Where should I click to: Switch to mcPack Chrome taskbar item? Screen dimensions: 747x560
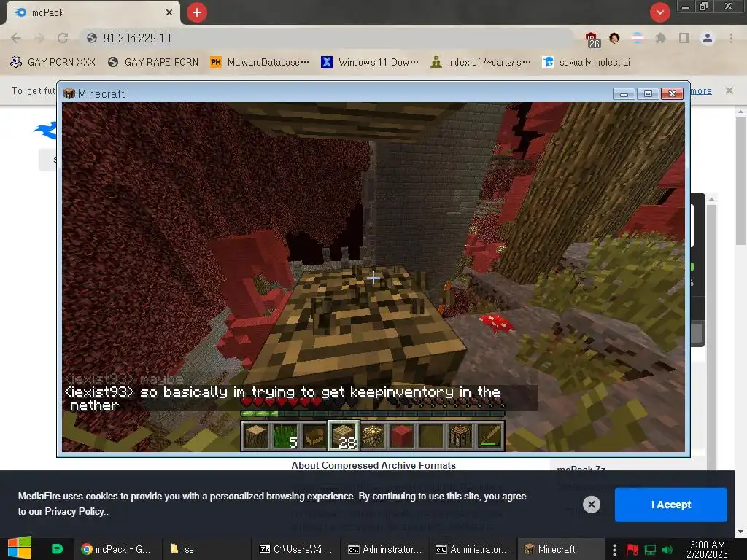(x=117, y=549)
